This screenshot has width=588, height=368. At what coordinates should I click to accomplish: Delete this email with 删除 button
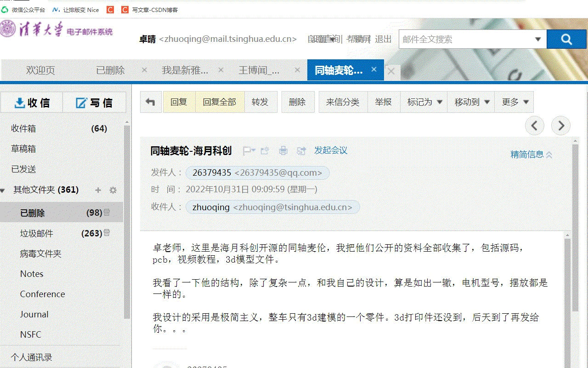297,102
